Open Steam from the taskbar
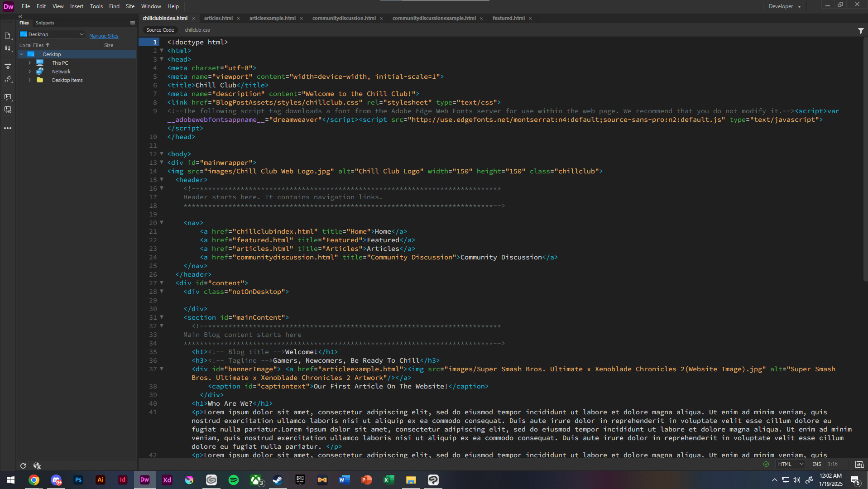This screenshot has width=868, height=489. 278,480
